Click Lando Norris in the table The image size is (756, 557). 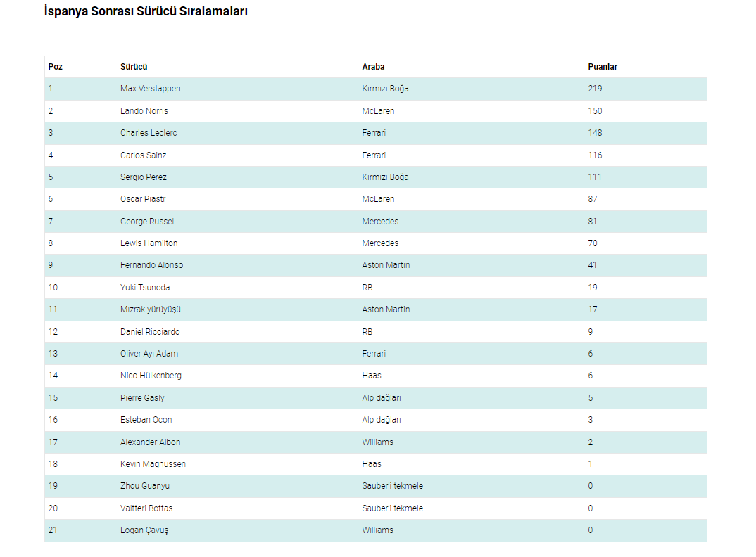[144, 111]
